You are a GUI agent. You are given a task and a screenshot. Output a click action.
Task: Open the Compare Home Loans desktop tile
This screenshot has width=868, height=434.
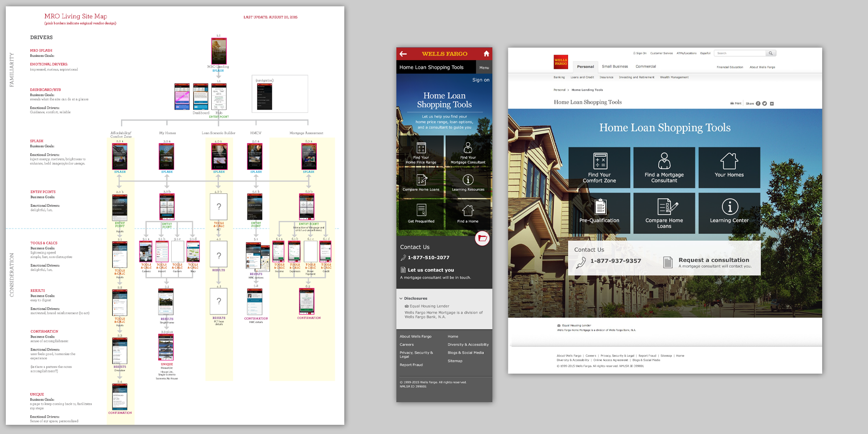click(664, 213)
